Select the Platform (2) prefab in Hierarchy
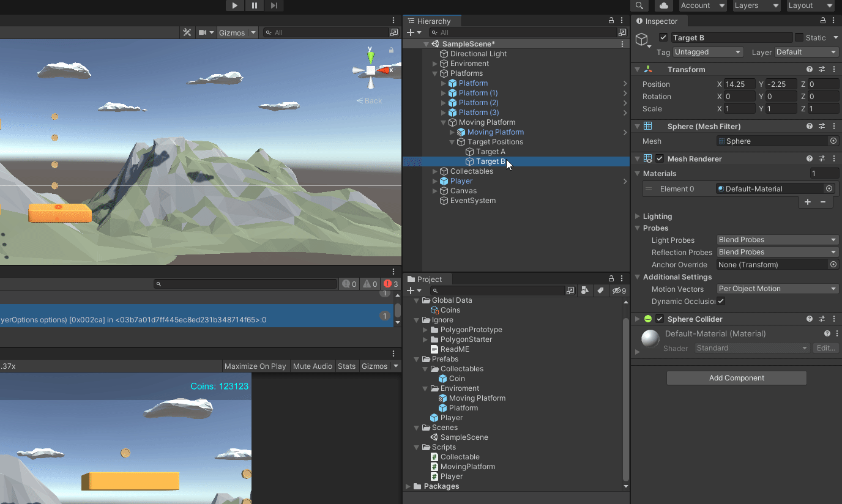Image resolution: width=842 pixels, height=504 pixels. [x=479, y=103]
